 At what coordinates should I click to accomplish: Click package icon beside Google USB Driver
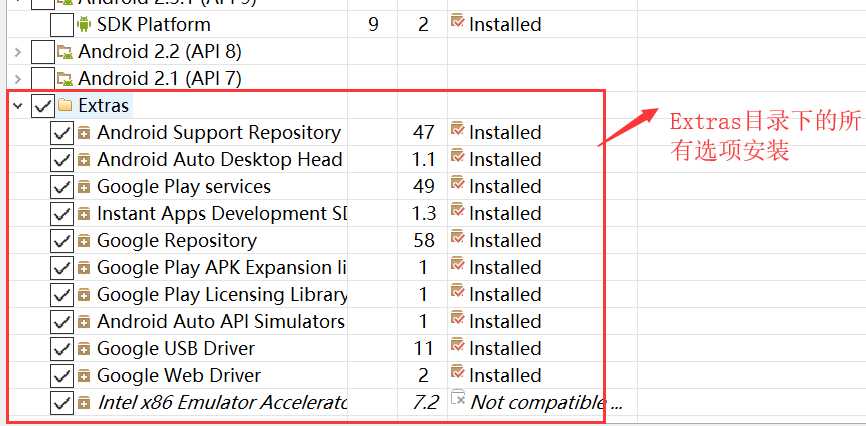(84, 349)
